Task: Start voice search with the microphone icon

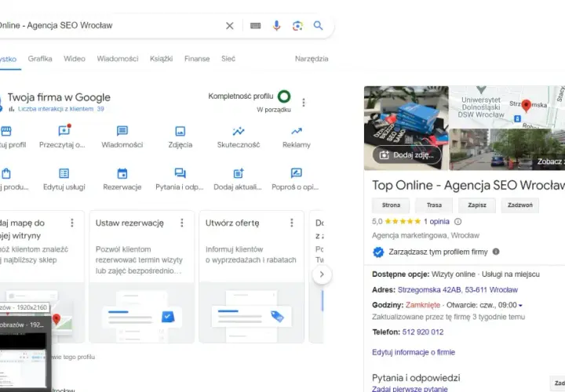Action: [276, 26]
